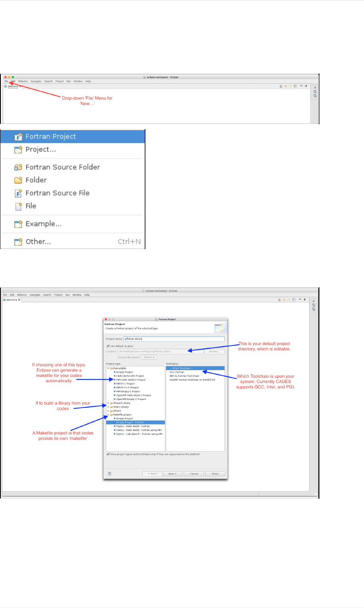Image resolution: width=364 pixels, height=608 pixels.
Task: Open Project menu in the Eclipse window behind the dialog
Action: [58, 295]
